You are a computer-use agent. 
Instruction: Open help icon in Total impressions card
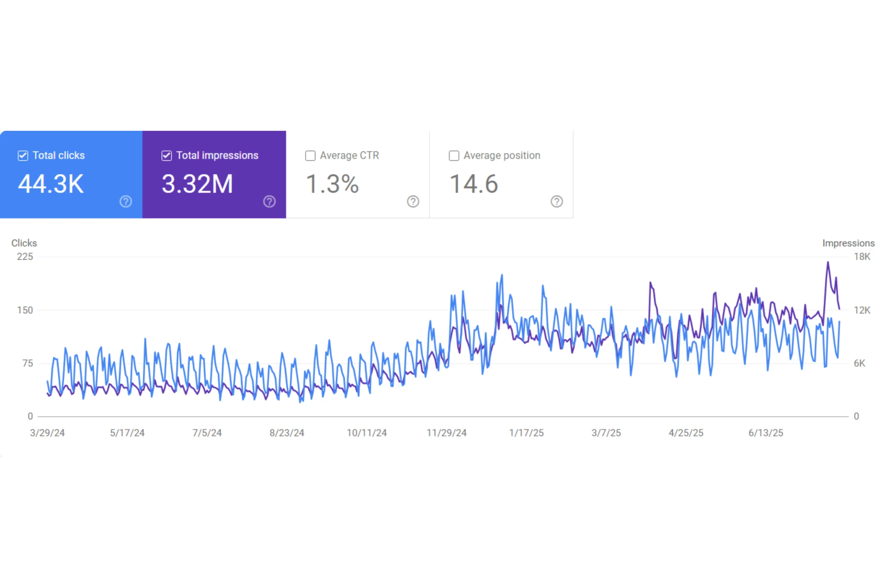pos(269,202)
